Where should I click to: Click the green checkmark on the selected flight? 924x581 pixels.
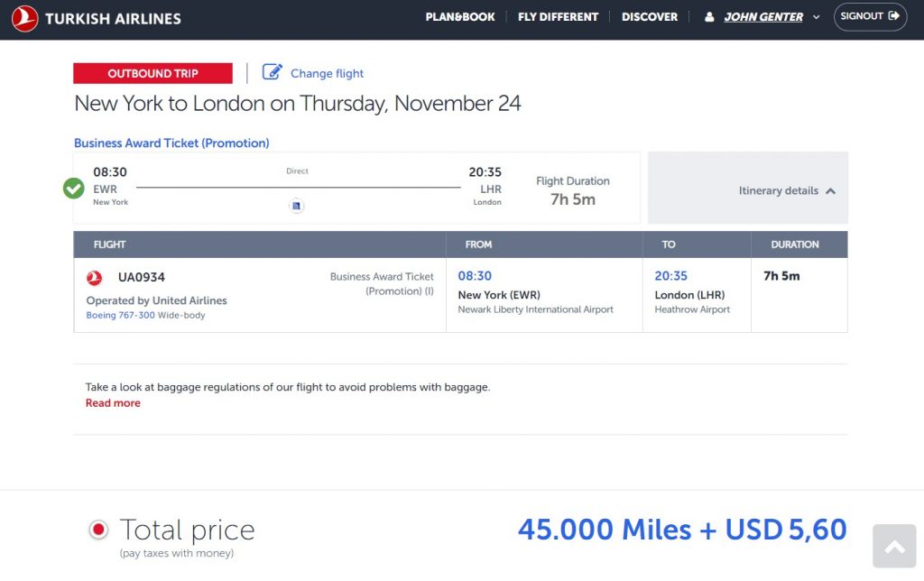[73, 189]
